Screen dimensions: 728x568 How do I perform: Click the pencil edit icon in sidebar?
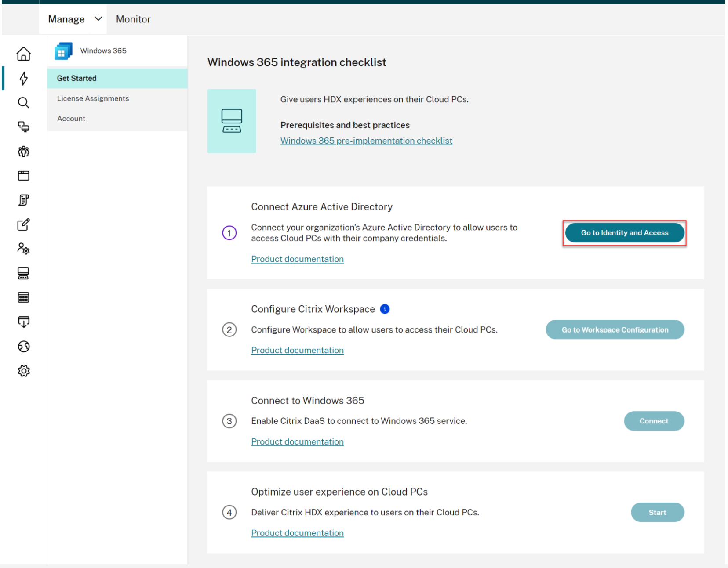pos(24,224)
